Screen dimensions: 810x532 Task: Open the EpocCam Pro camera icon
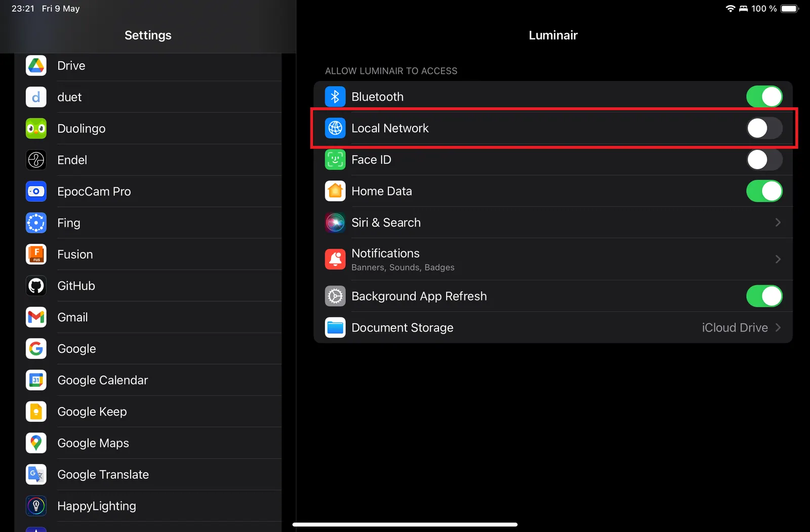36,191
